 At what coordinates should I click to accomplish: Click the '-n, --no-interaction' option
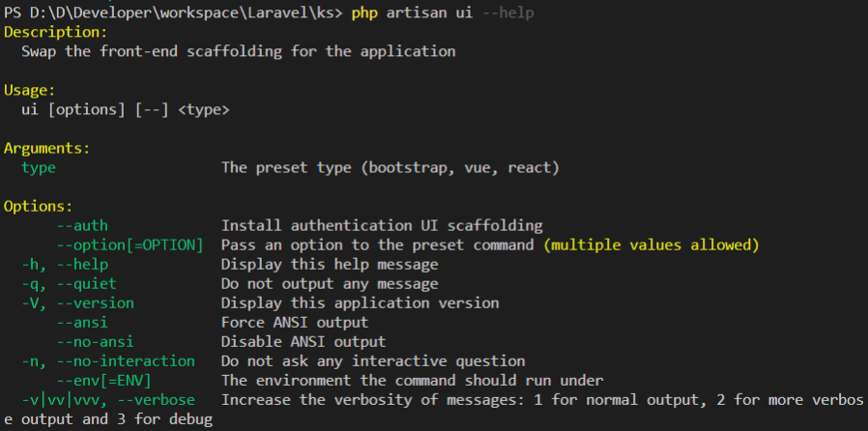pyautogui.click(x=108, y=361)
